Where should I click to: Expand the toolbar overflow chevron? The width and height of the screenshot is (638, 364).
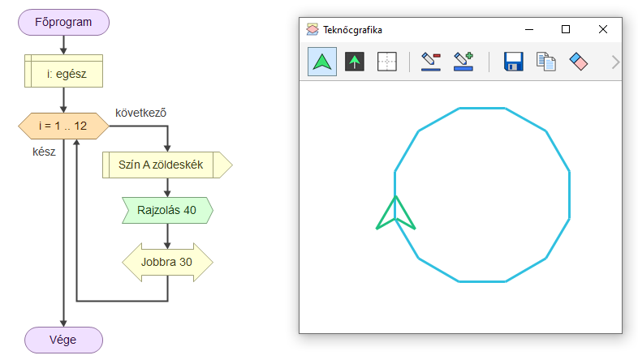(614, 62)
